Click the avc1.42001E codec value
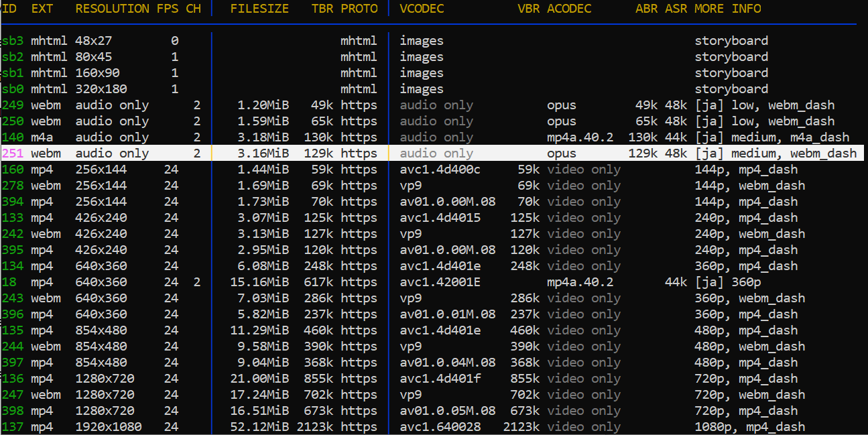Image resolution: width=868 pixels, height=435 pixels. click(440, 282)
